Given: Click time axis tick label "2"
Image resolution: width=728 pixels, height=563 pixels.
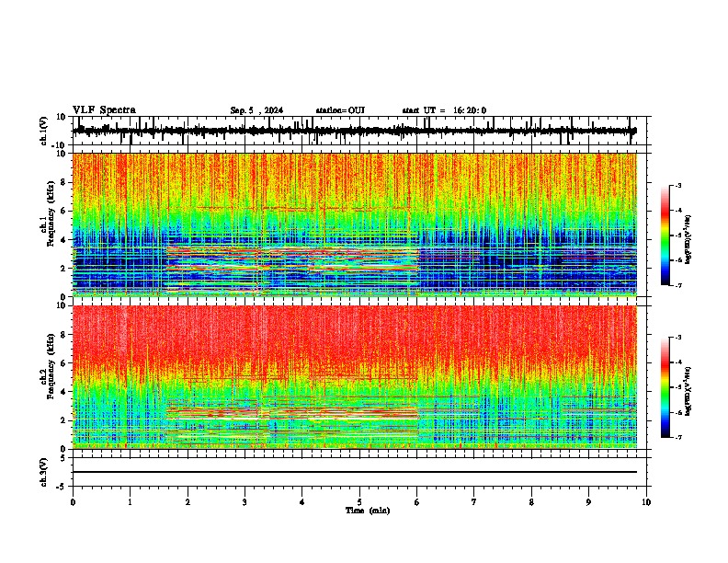Looking at the screenshot, I should click(188, 502).
